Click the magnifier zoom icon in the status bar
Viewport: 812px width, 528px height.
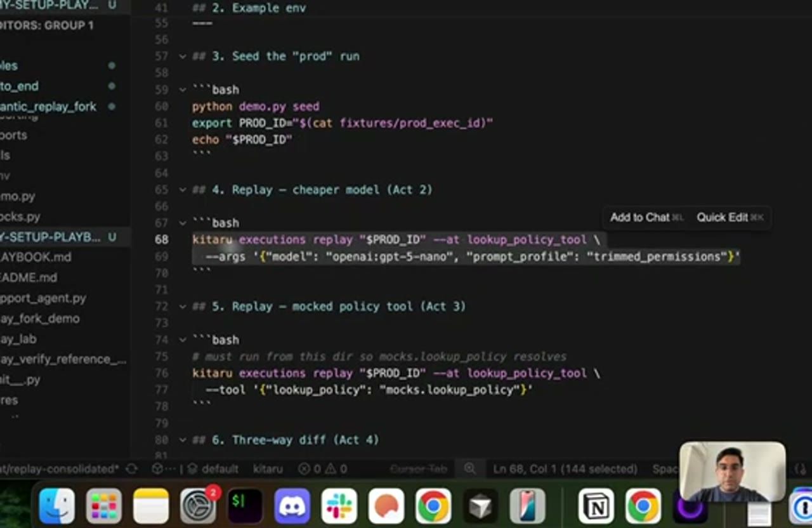470,468
